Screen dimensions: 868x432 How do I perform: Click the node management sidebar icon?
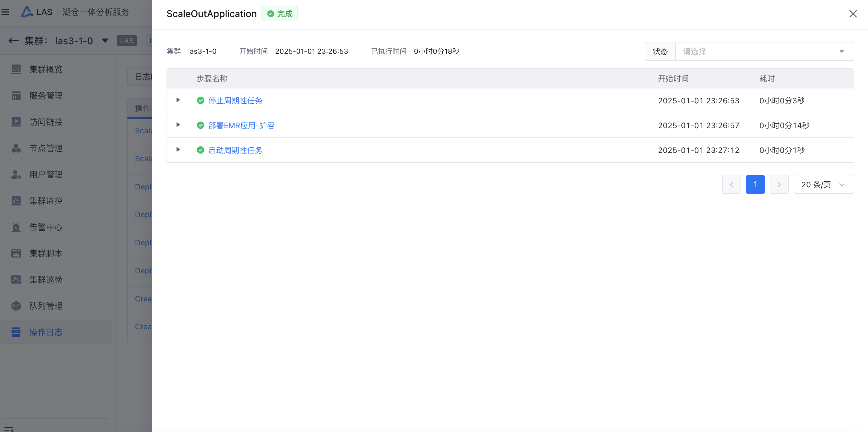tap(16, 148)
